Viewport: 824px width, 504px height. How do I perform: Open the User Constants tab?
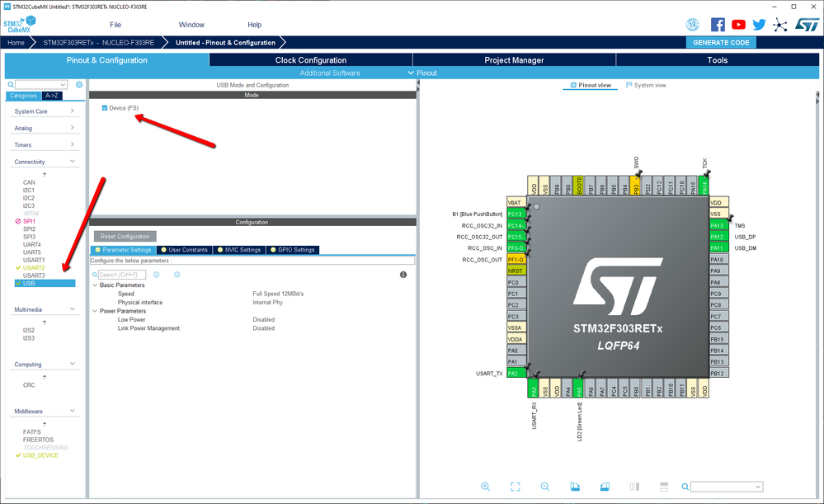tap(185, 250)
